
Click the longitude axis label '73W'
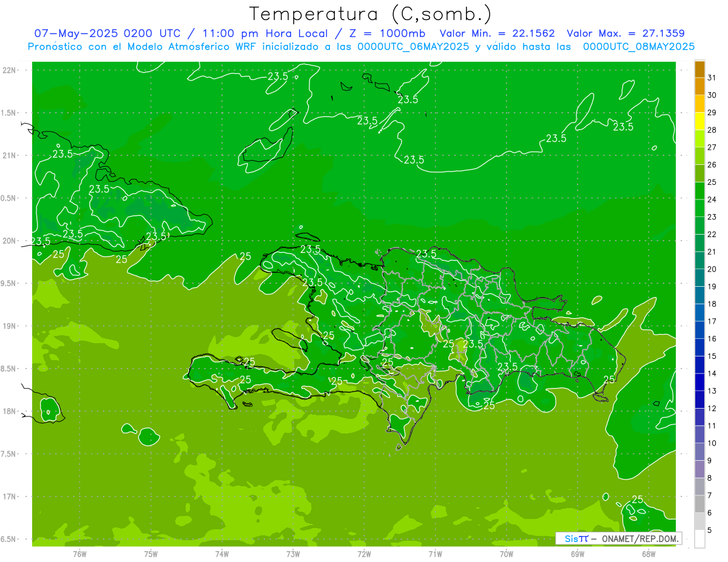293,554
